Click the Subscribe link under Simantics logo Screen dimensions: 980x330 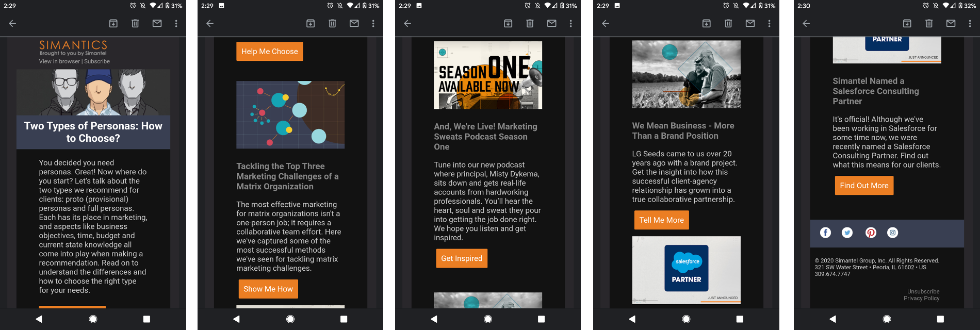pyautogui.click(x=97, y=61)
